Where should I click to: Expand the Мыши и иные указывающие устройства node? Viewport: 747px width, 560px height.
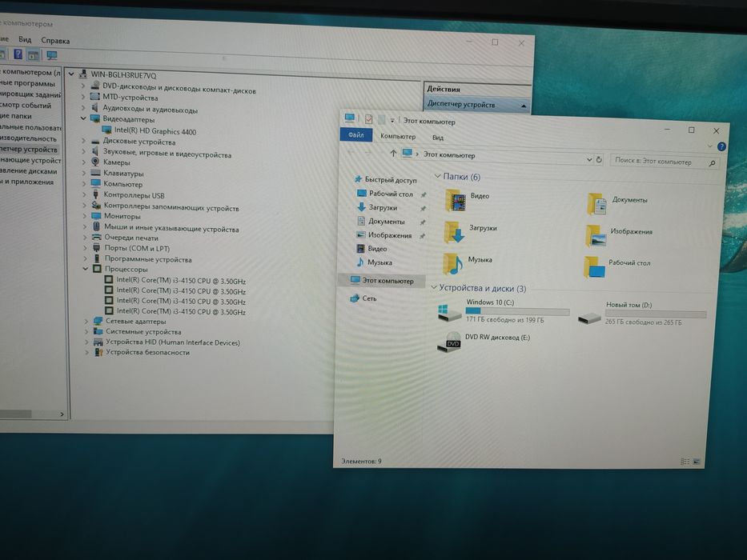85,226
